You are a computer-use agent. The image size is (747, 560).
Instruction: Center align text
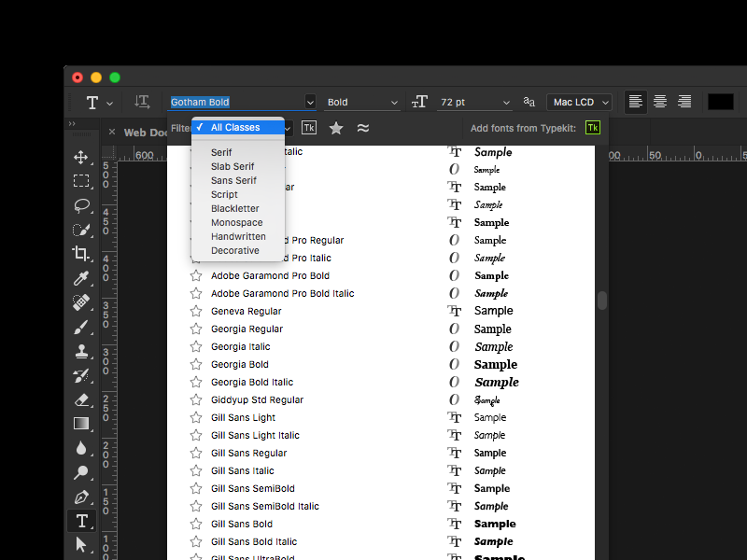click(x=660, y=102)
